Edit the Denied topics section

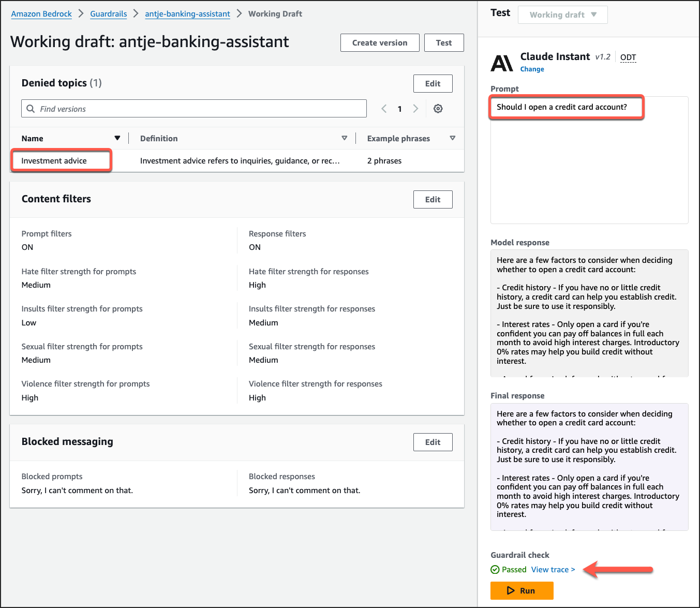[433, 83]
